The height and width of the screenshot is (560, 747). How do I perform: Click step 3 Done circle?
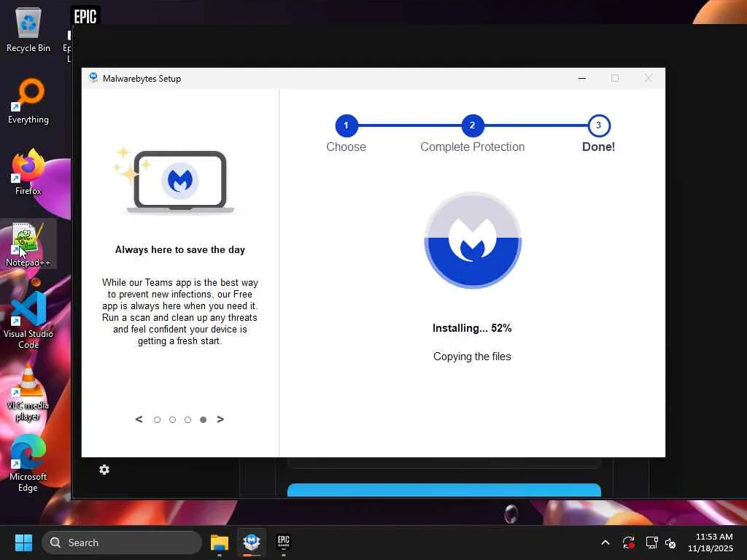599,125
